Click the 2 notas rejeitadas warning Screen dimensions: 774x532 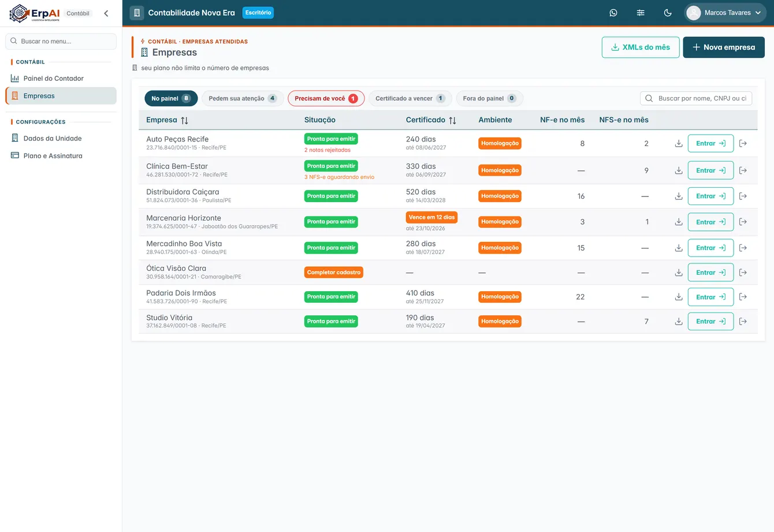pyautogui.click(x=328, y=150)
